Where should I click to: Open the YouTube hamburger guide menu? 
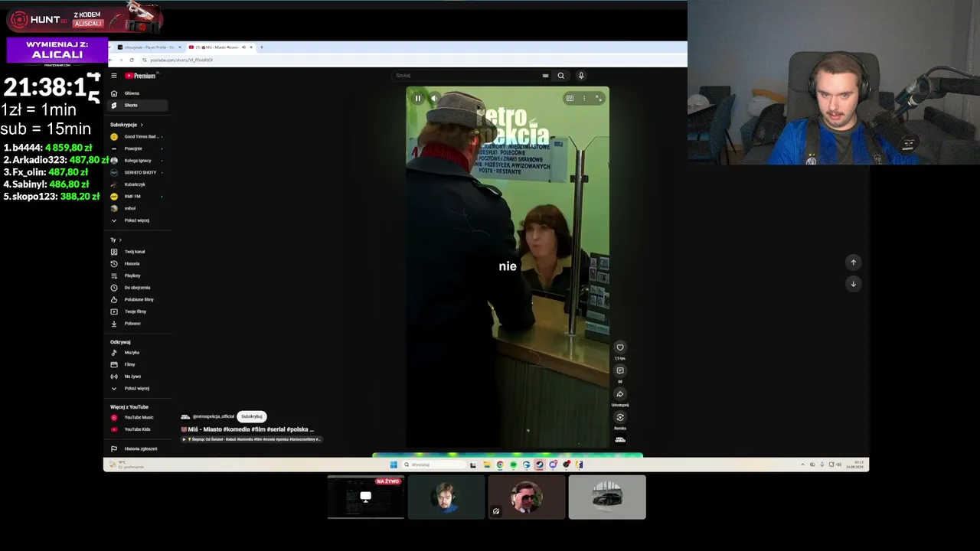tap(114, 76)
